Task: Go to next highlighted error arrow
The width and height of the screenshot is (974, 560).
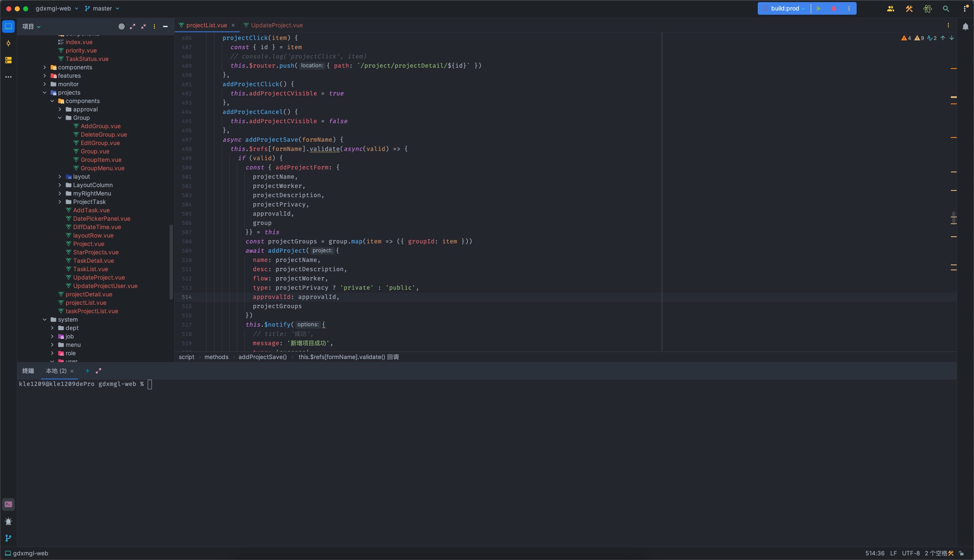Action: point(952,38)
